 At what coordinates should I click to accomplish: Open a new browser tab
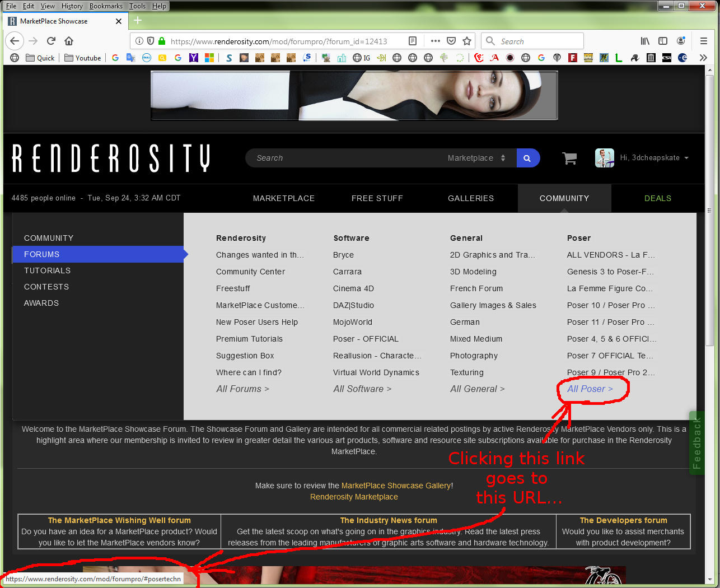(138, 21)
